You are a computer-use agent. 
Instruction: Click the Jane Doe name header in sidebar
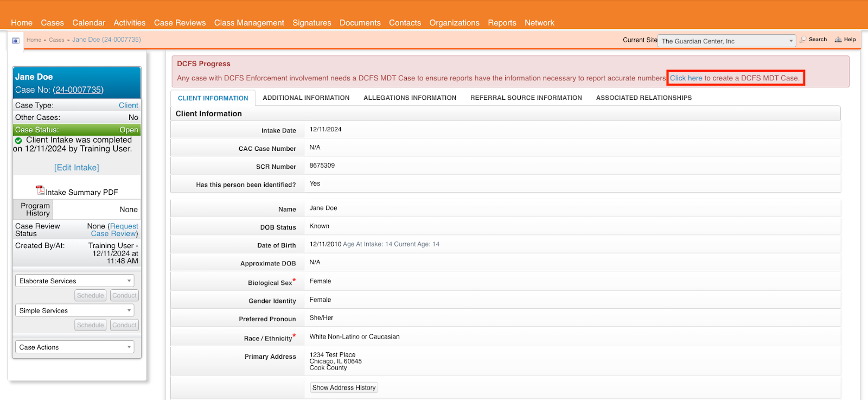[x=34, y=77]
